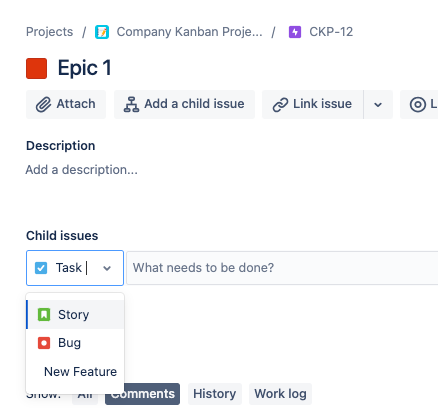
Task: Open the Projects breadcrumb link
Action: [50, 32]
